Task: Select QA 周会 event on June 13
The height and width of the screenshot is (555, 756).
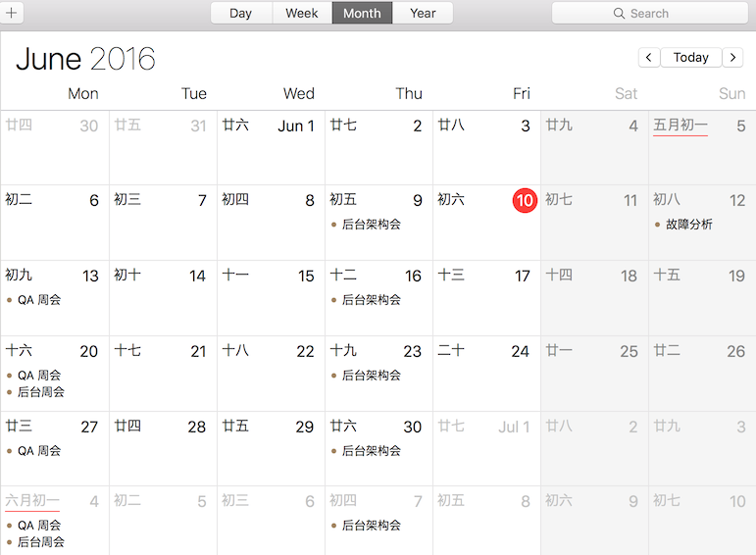Action: pyautogui.click(x=39, y=300)
